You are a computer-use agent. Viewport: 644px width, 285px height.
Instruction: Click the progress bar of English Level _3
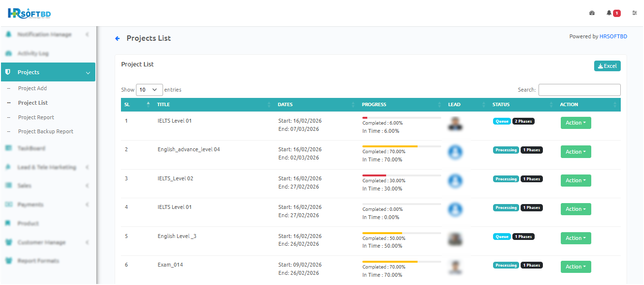[401, 233]
